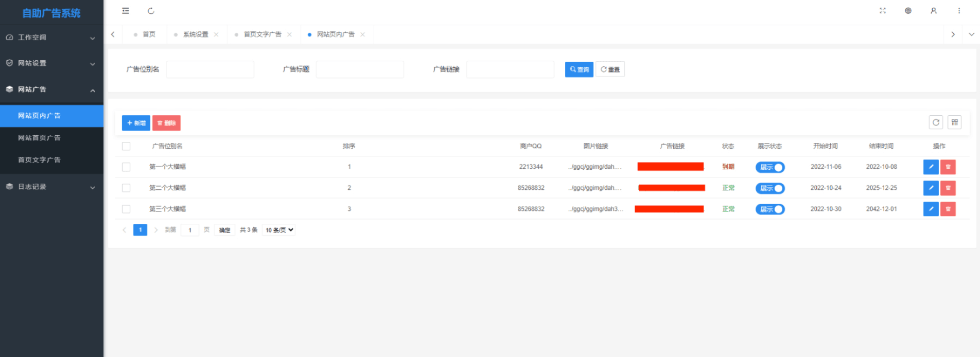
Task: Click the 查询 search button
Action: click(x=579, y=69)
